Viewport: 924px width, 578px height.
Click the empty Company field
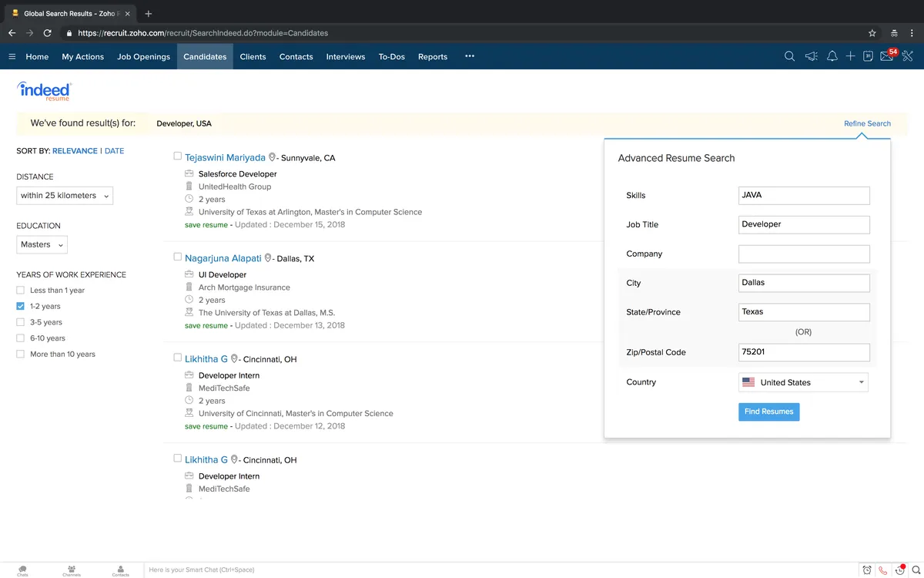804,254
